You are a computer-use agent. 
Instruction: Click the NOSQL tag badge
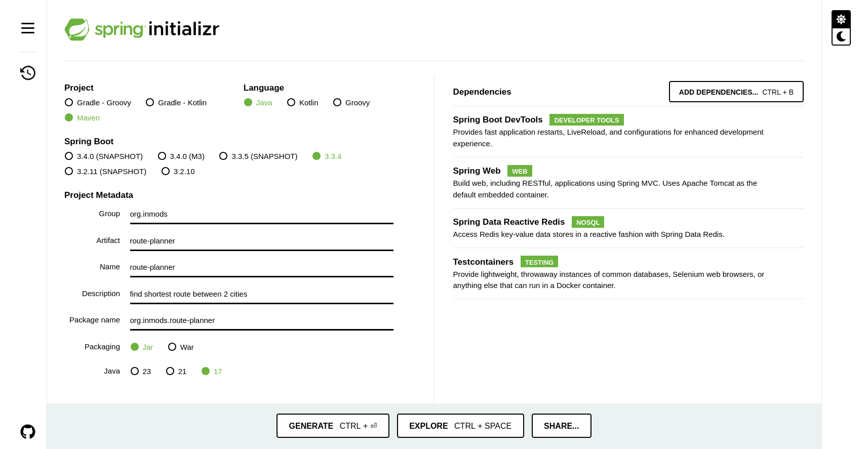(587, 222)
